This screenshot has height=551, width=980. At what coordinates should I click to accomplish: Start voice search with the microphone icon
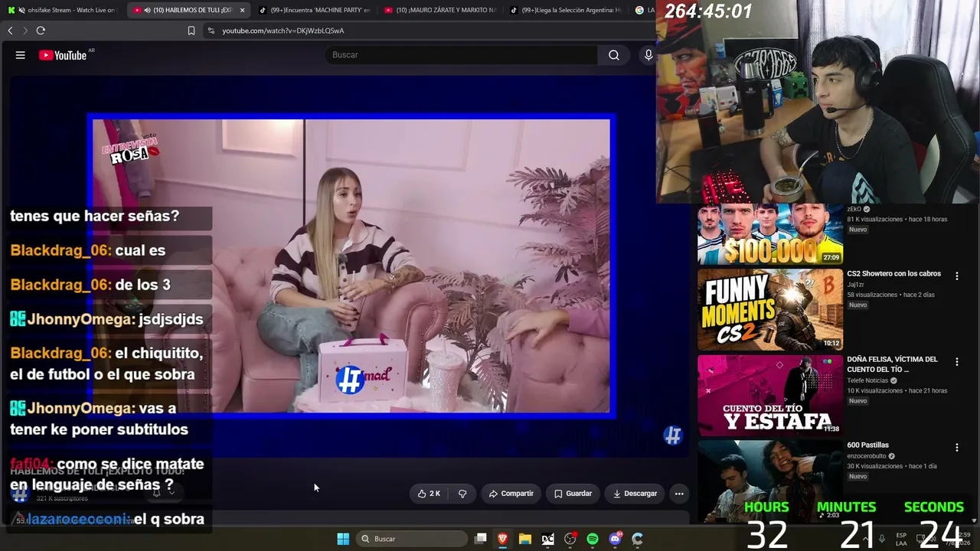click(648, 55)
